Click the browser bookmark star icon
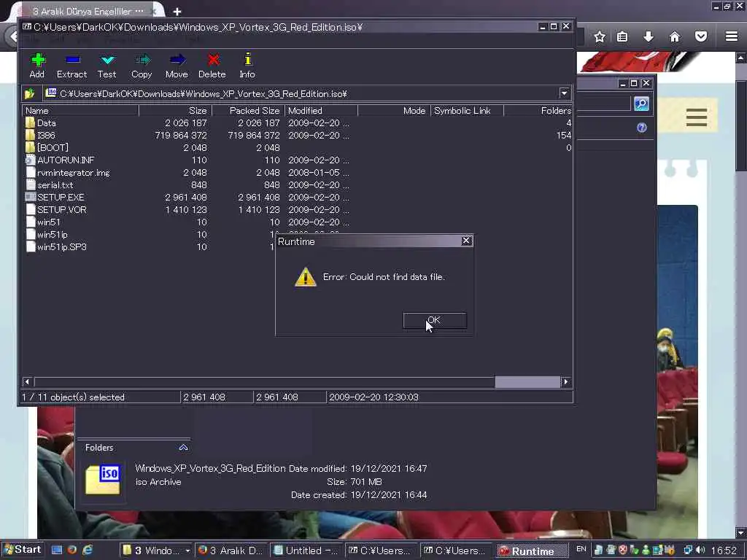Image resolution: width=747 pixels, height=560 pixels. (600, 36)
